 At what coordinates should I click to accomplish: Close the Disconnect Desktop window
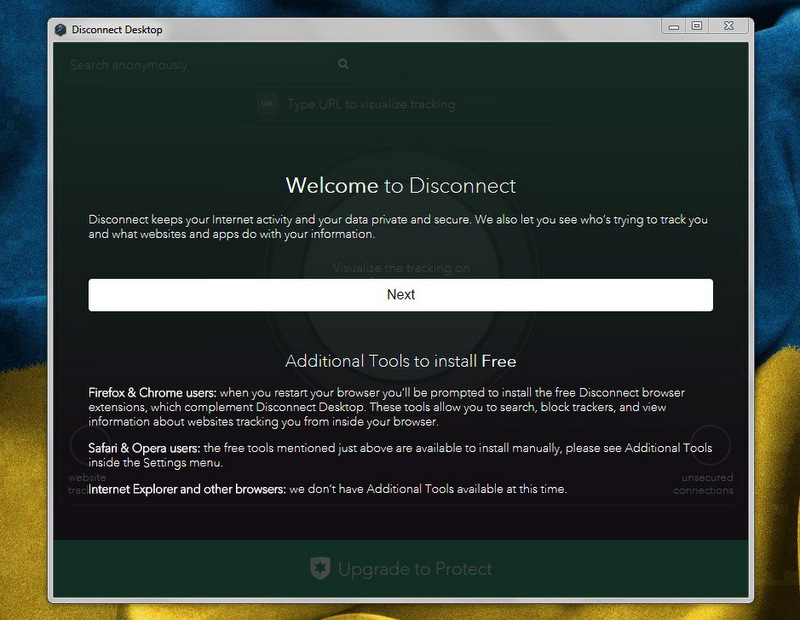point(729,26)
